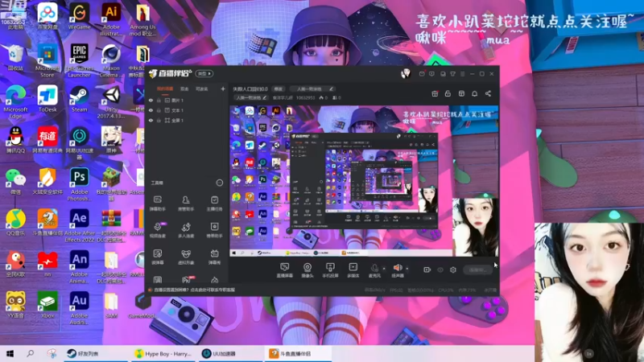The width and height of the screenshot is (644, 362).
Task: Toggle preview eye icon in bottom bar
Action: point(440,270)
